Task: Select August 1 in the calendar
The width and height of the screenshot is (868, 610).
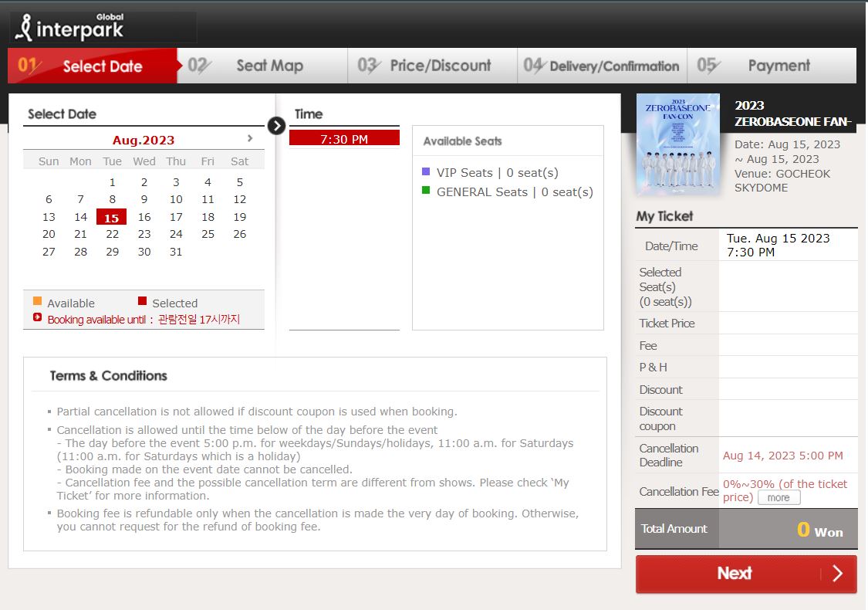Action: [x=113, y=182]
